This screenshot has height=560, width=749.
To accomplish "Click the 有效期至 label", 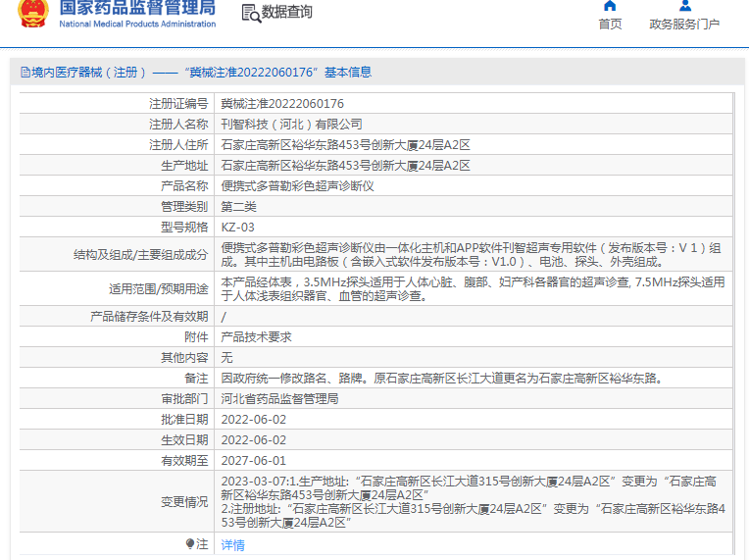I will (x=184, y=461).
